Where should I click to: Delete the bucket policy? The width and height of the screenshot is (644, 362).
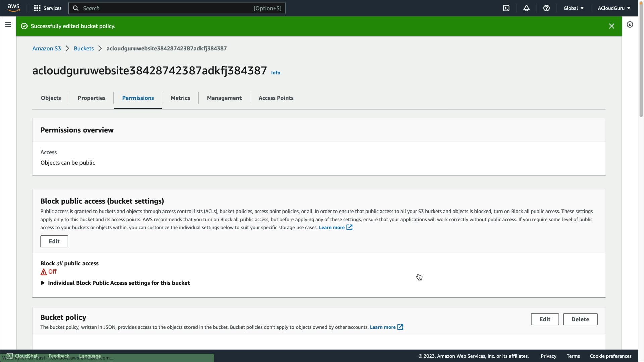click(580, 319)
